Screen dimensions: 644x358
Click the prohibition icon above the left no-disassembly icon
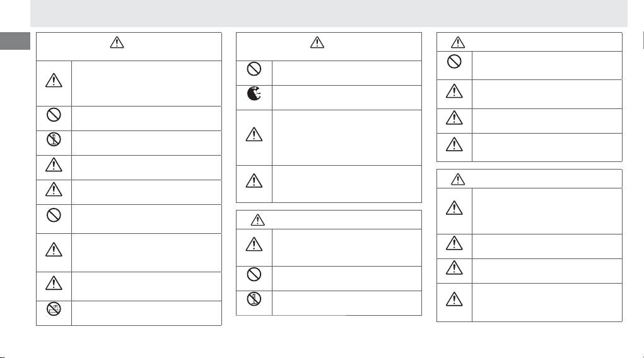point(54,116)
